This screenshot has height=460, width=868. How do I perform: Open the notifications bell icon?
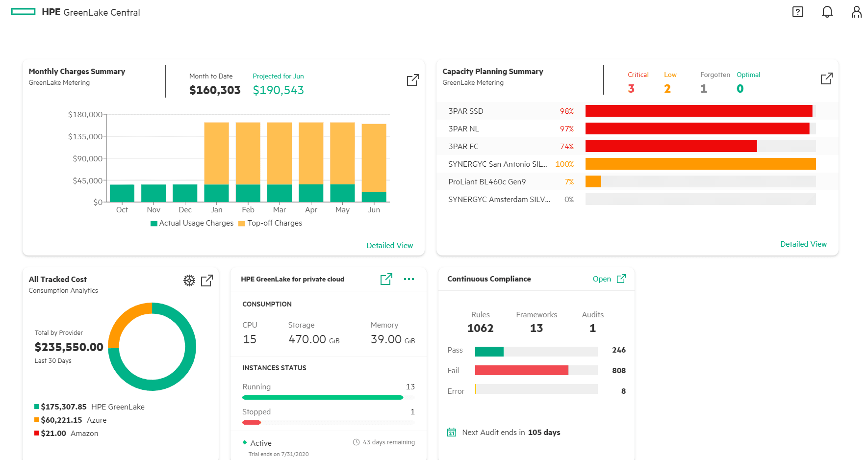pyautogui.click(x=827, y=12)
